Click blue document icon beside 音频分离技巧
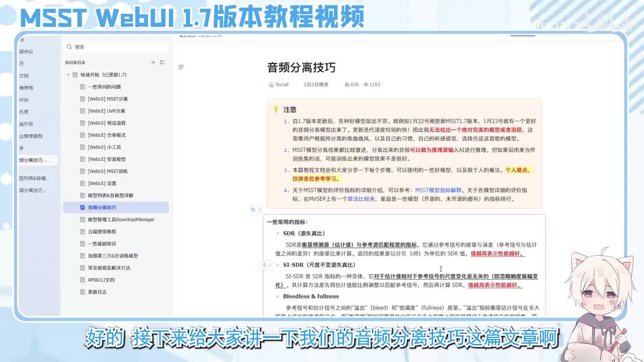The height and width of the screenshot is (362, 644). [83, 207]
